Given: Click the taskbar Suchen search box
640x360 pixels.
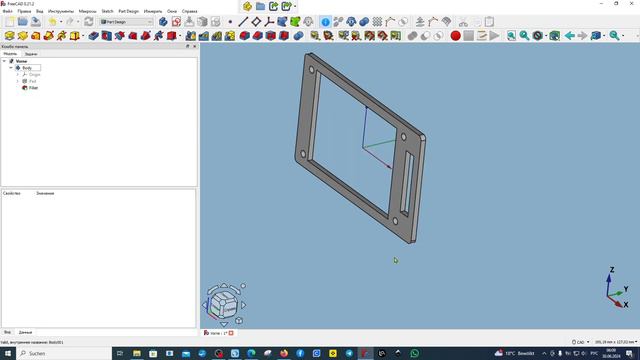Looking at the screenshot, I should click(x=64, y=353).
